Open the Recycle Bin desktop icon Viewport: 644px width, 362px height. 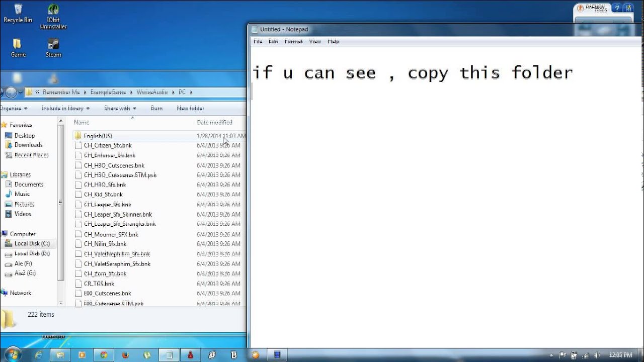[x=18, y=13]
